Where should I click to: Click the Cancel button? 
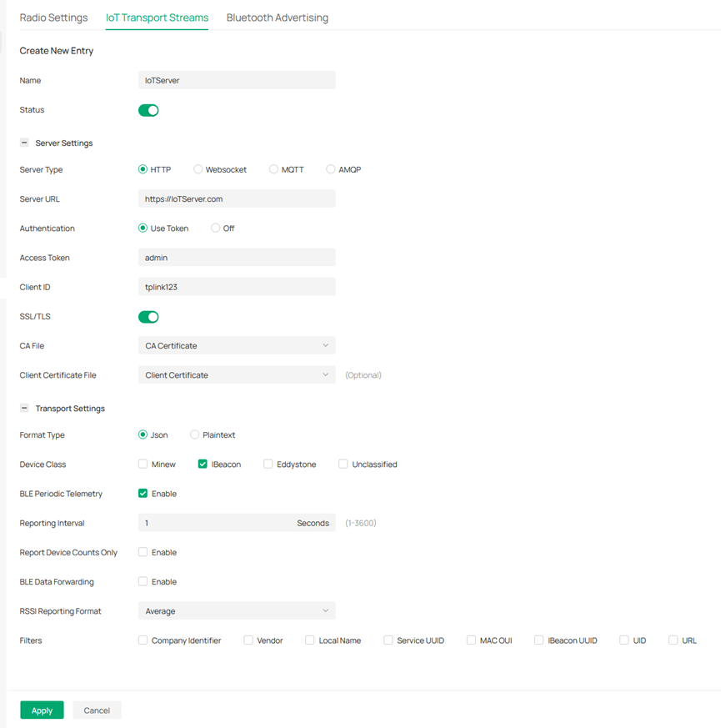point(96,710)
